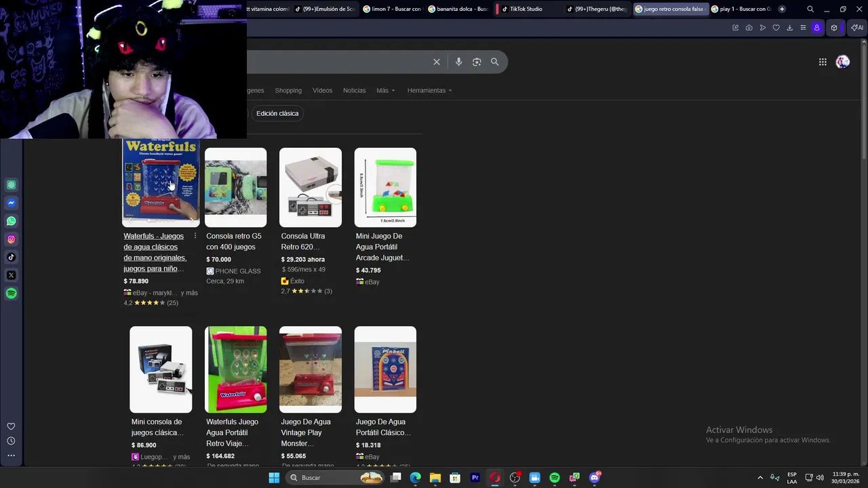Open the Google apps grid
The height and width of the screenshot is (488, 868).
coord(823,62)
